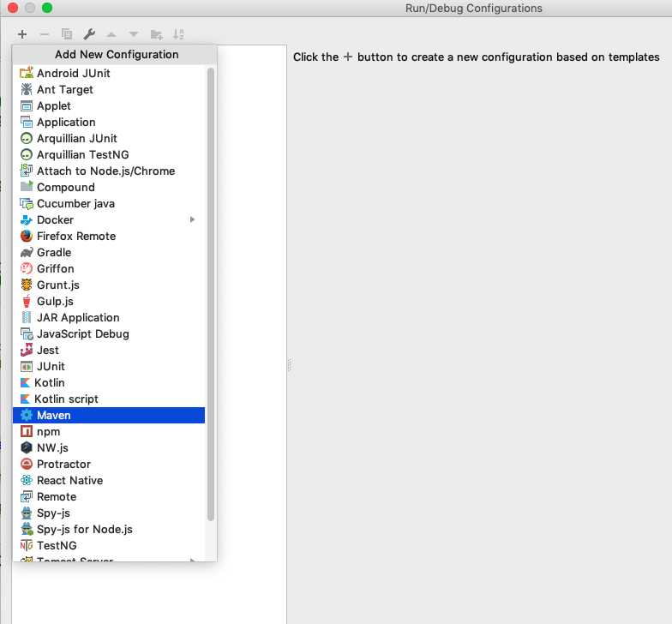The width and height of the screenshot is (672, 624).
Task: Select Spy-js for Node.js entry
Action: pos(109,529)
